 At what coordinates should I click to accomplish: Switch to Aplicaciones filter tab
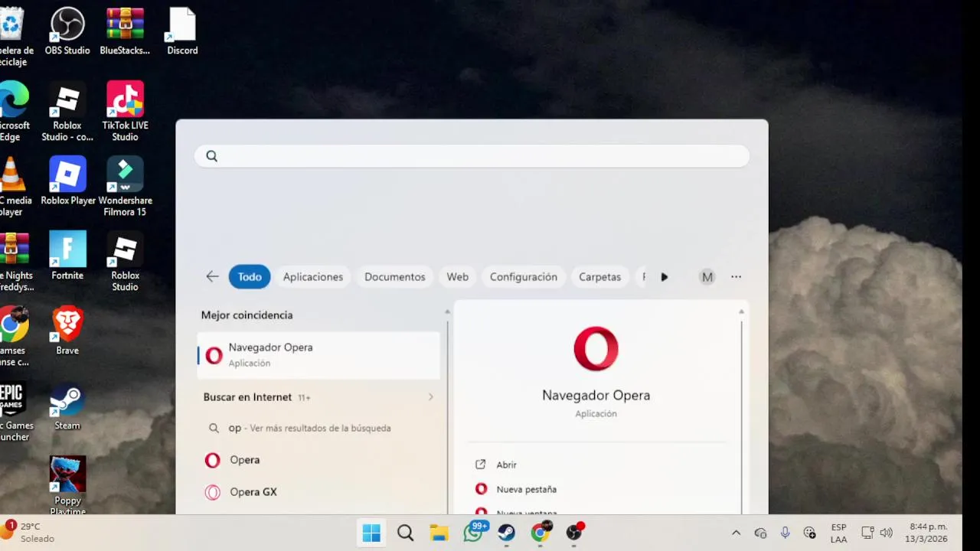coord(313,277)
